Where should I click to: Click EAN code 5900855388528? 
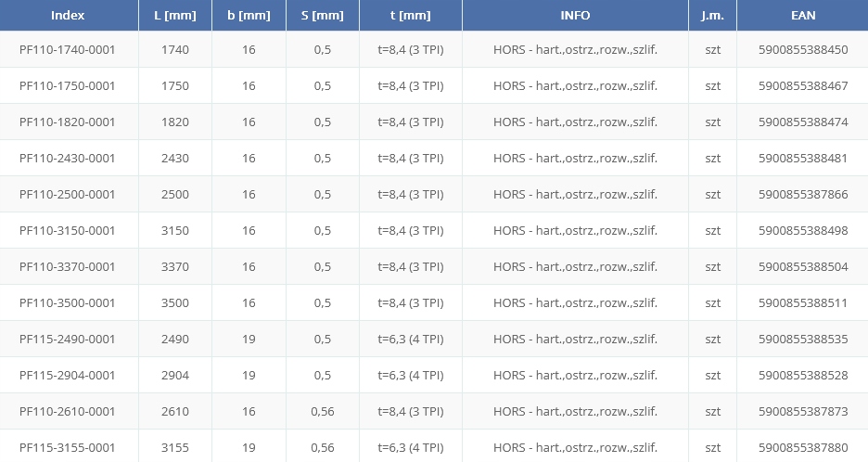[x=802, y=376]
